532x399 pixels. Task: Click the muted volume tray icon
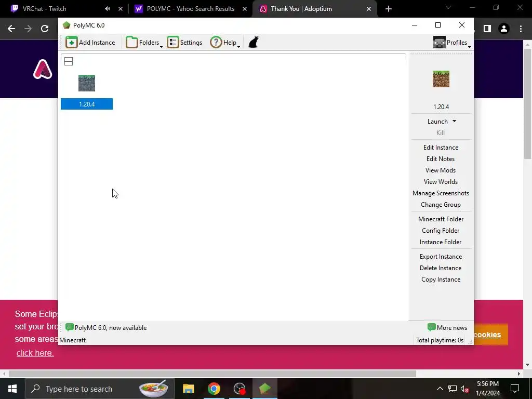click(x=465, y=389)
